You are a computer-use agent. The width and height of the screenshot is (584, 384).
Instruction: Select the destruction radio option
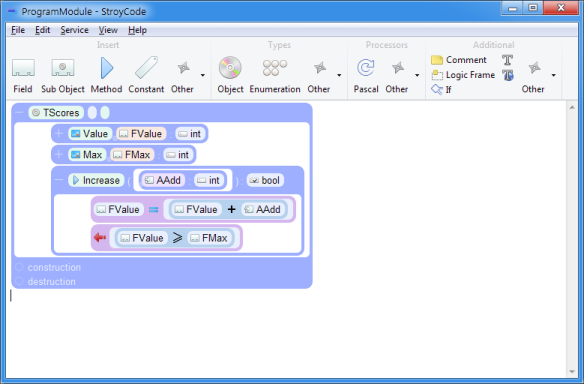[x=19, y=281]
